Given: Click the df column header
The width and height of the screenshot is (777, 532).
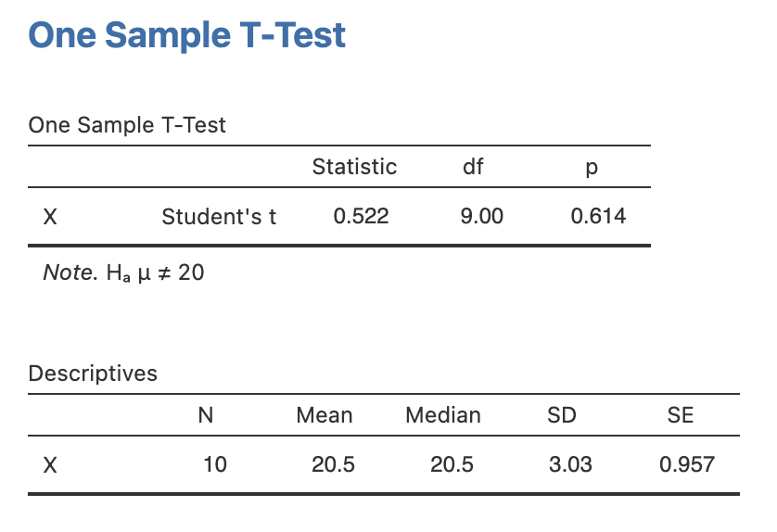Looking at the screenshot, I should pyautogui.click(x=473, y=167).
